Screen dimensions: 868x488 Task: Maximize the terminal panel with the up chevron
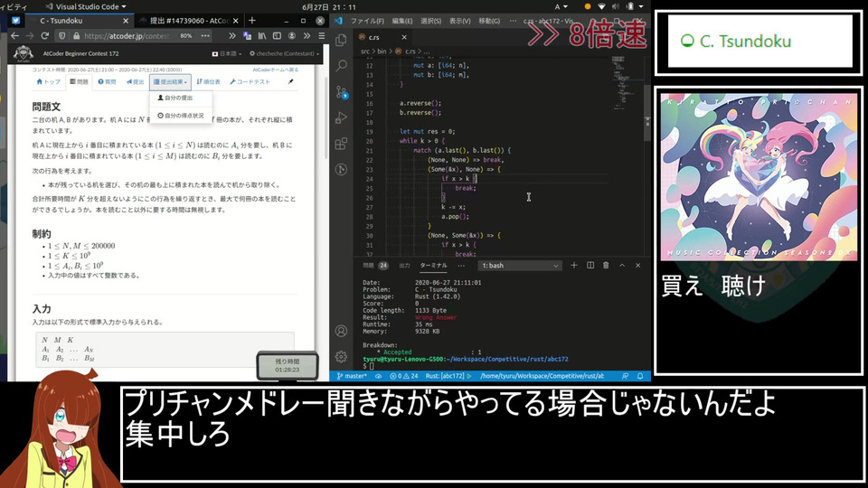[622, 266]
